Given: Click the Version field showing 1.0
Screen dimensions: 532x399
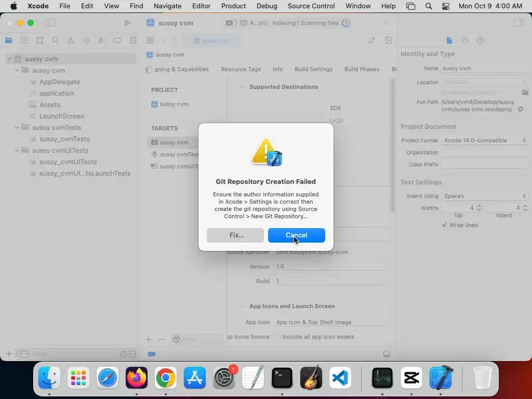Looking at the screenshot, I should tap(331, 267).
